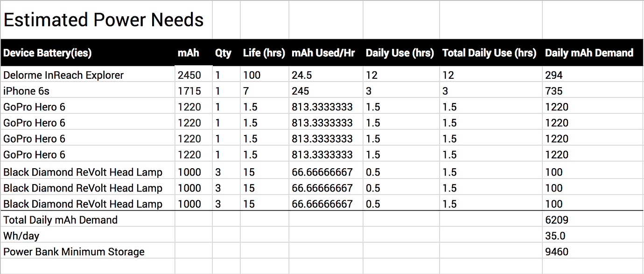
Task: Click the 294 daily demand cell
Action: point(554,75)
